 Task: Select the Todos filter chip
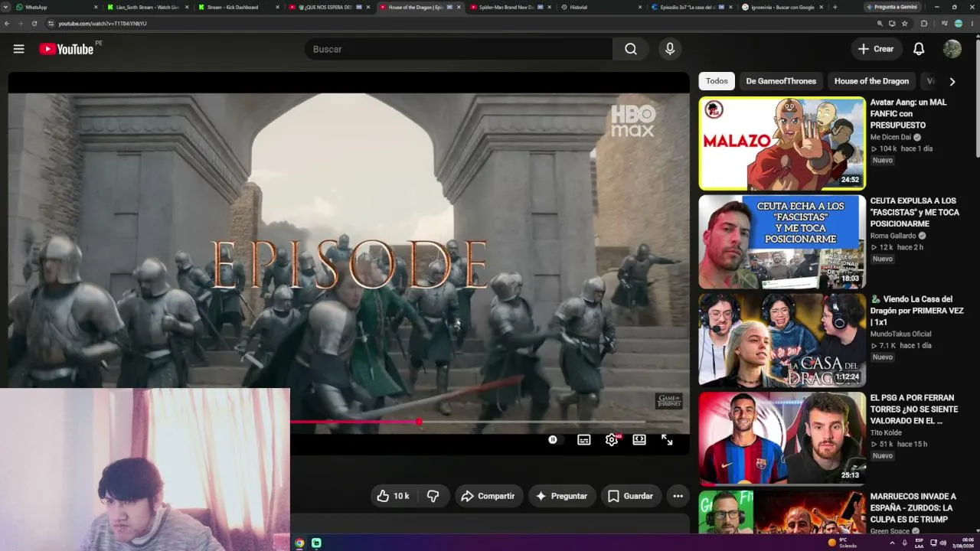click(717, 81)
